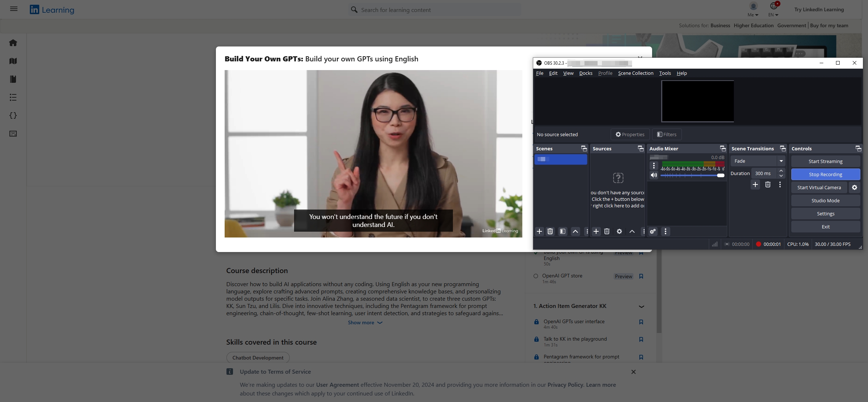Open transition properties three-dot menu
This screenshot has height=402, width=868.
coord(780,184)
